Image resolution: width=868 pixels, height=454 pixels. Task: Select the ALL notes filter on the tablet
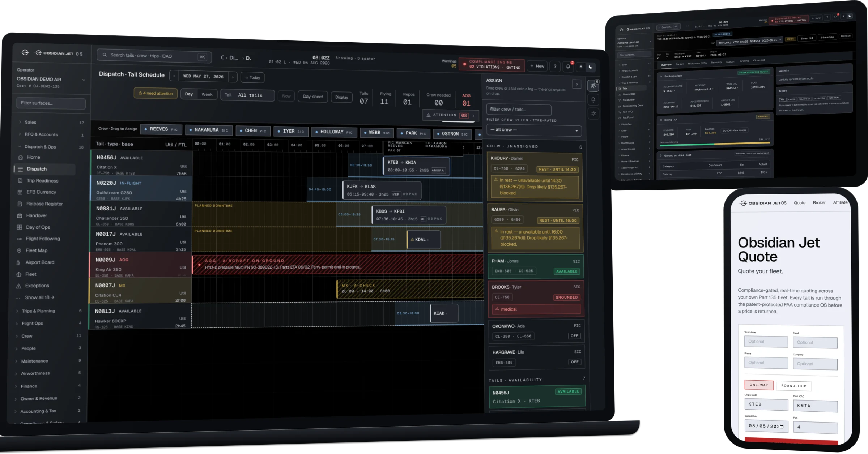pyautogui.click(x=783, y=99)
